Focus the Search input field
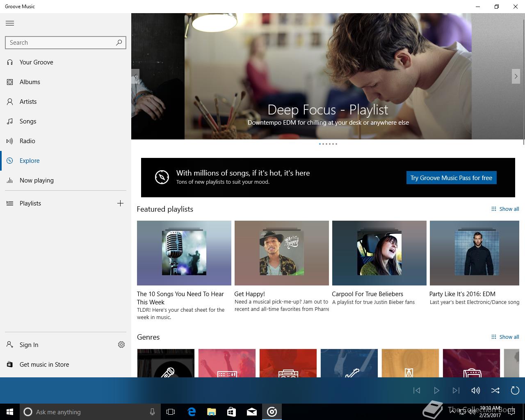Image resolution: width=525 pixels, height=420 pixels. coord(66,43)
